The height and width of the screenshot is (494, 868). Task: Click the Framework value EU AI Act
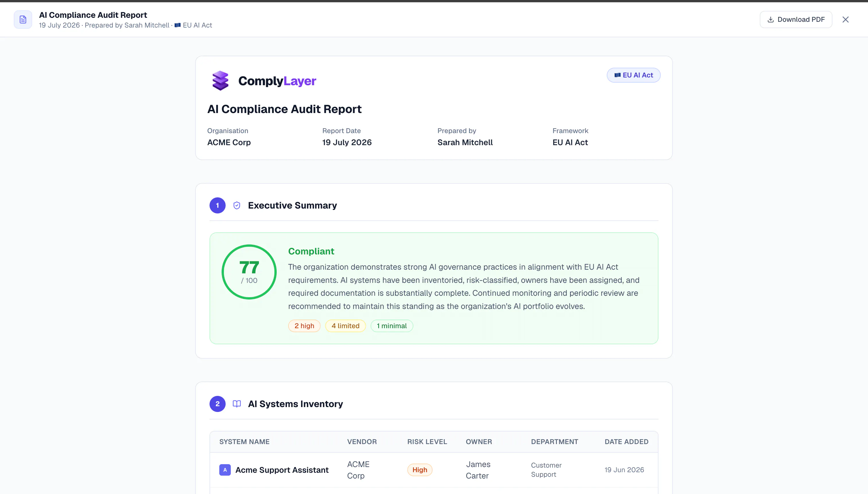pyautogui.click(x=570, y=143)
